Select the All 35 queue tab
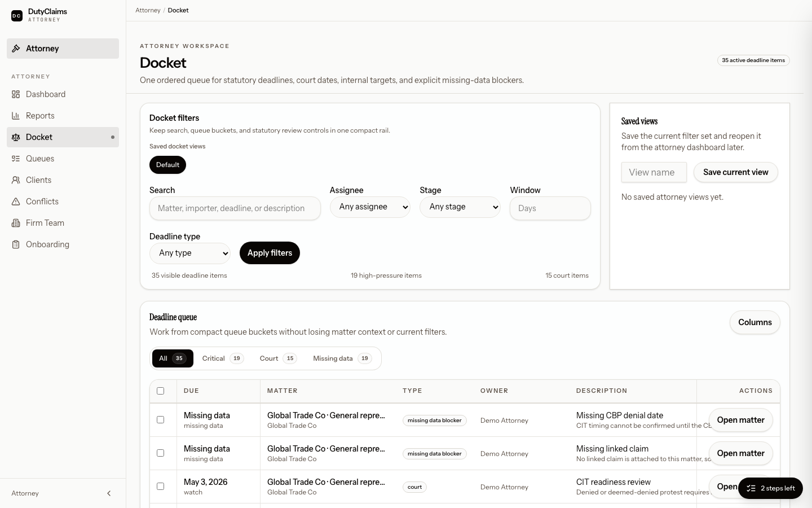Screen dimensions: 812x508 click(173, 358)
